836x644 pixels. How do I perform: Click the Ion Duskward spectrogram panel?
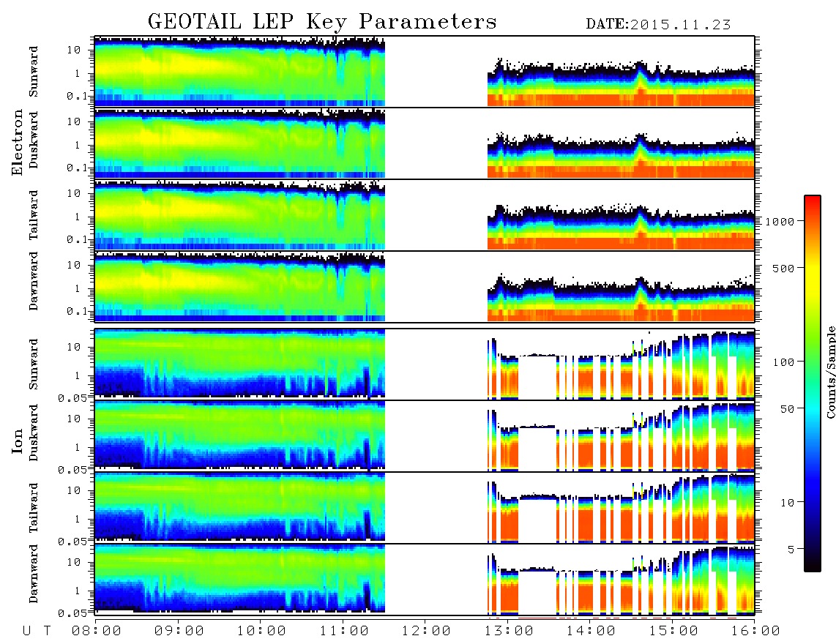(425, 436)
